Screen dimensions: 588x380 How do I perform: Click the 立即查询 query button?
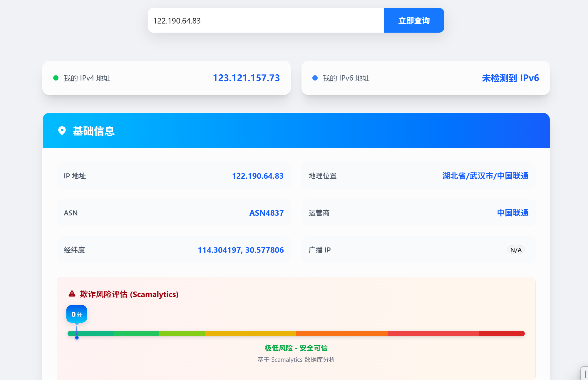click(x=413, y=21)
